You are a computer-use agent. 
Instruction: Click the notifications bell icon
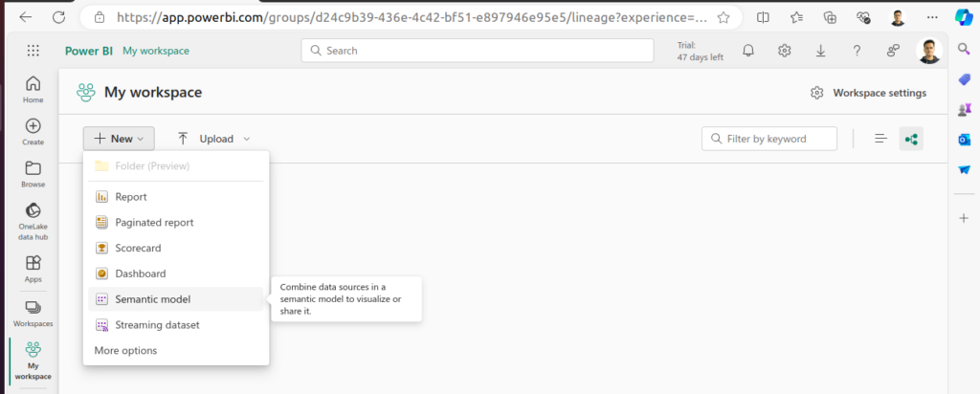tap(748, 51)
